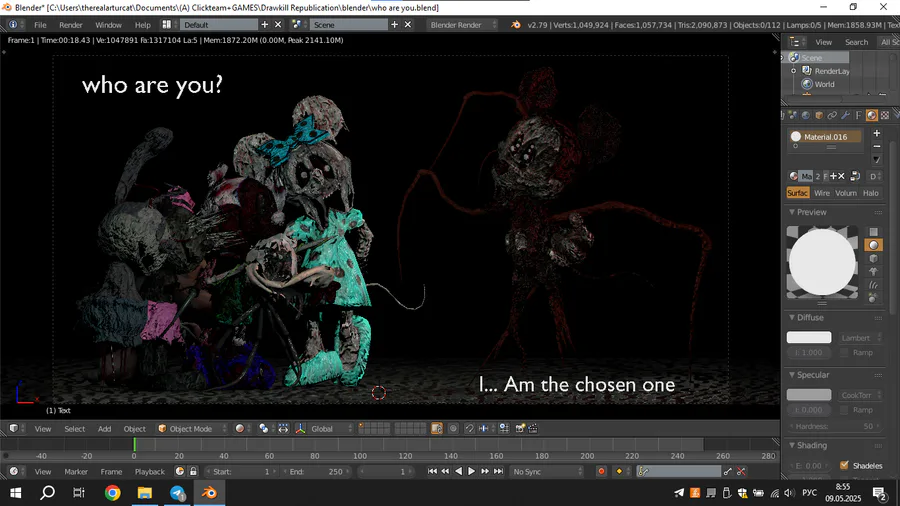
Task: Collapse the Shading panel
Action: tap(792, 445)
